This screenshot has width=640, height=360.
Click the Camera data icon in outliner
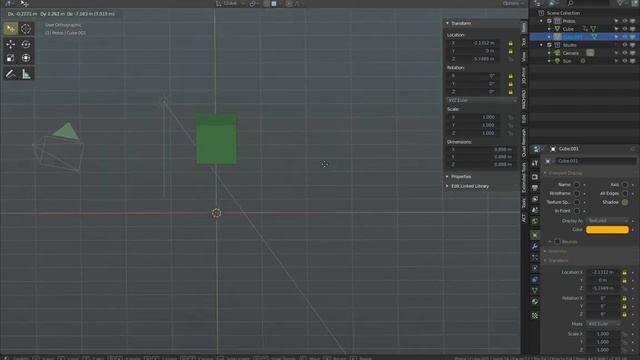(590, 53)
